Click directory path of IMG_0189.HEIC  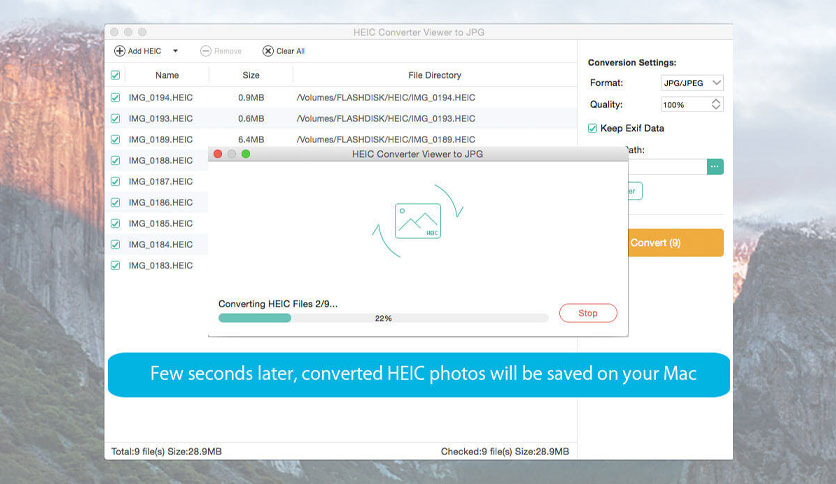pos(386,140)
